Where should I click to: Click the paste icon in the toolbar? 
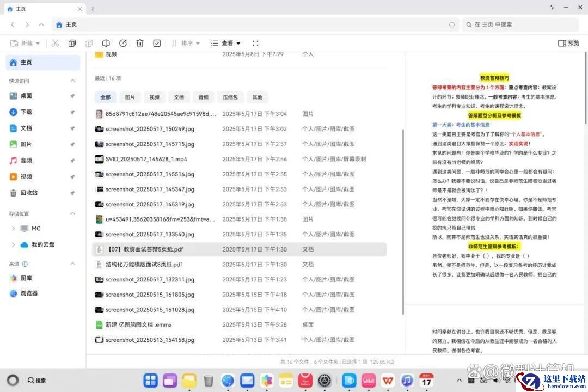(89, 44)
